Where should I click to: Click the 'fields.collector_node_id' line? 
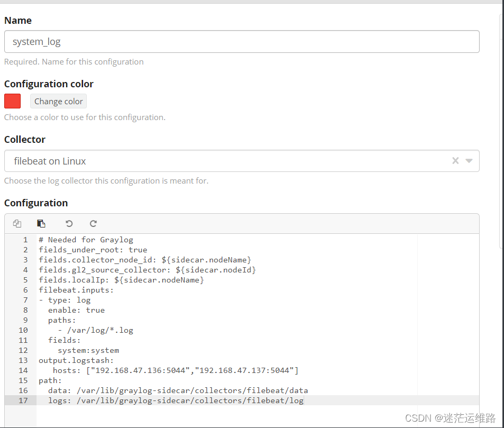145,260
